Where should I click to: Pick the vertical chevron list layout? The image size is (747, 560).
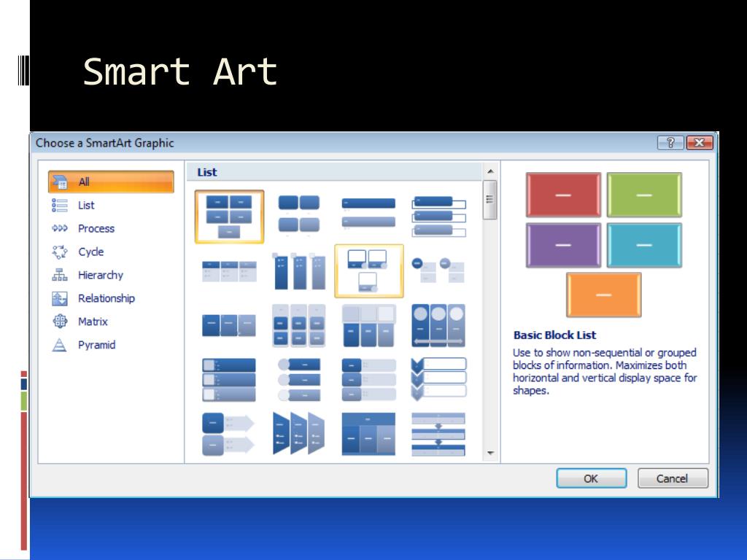[x=438, y=379]
